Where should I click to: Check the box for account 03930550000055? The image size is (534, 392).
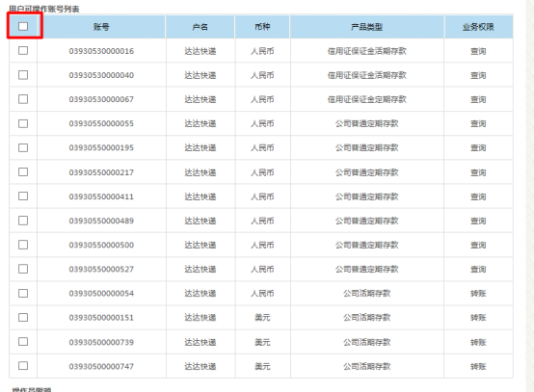(x=23, y=123)
